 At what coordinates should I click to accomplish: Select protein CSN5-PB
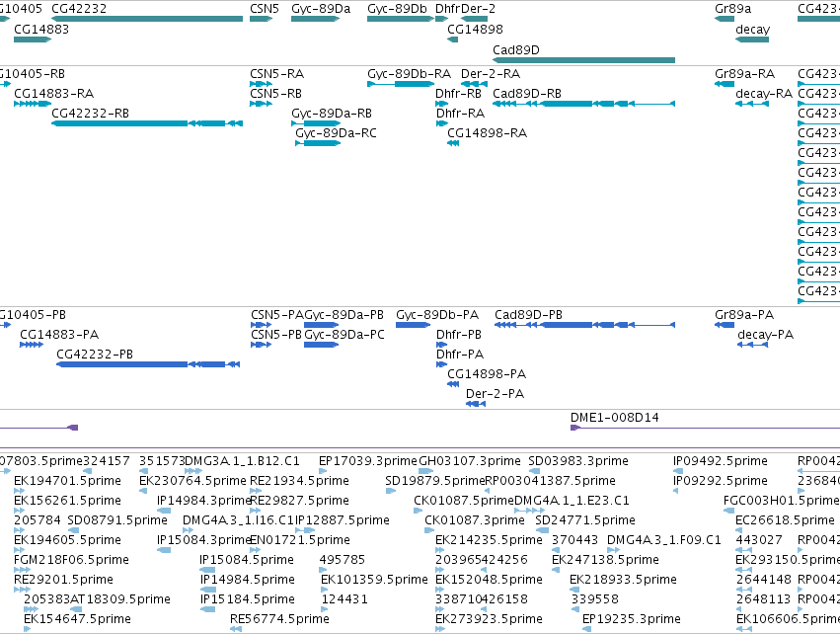coord(261,345)
